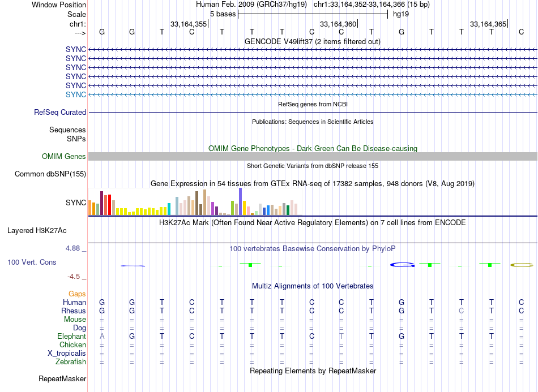Select the Dog alignment row label
The image size is (538, 392).
[x=79, y=328]
